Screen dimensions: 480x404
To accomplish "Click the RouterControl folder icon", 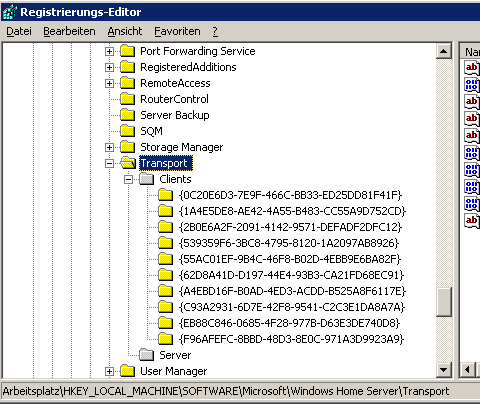I will pos(127,99).
